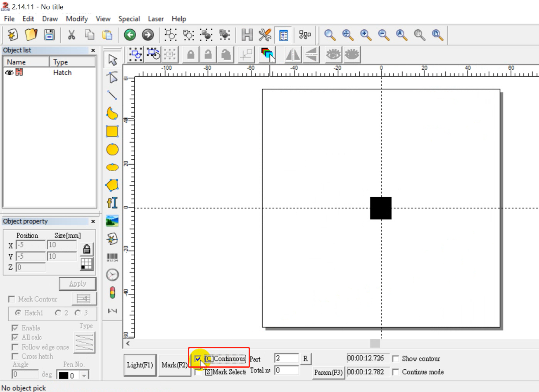This screenshot has height=392, width=539.
Task: Select the Timer clock tool
Action: 112,275
